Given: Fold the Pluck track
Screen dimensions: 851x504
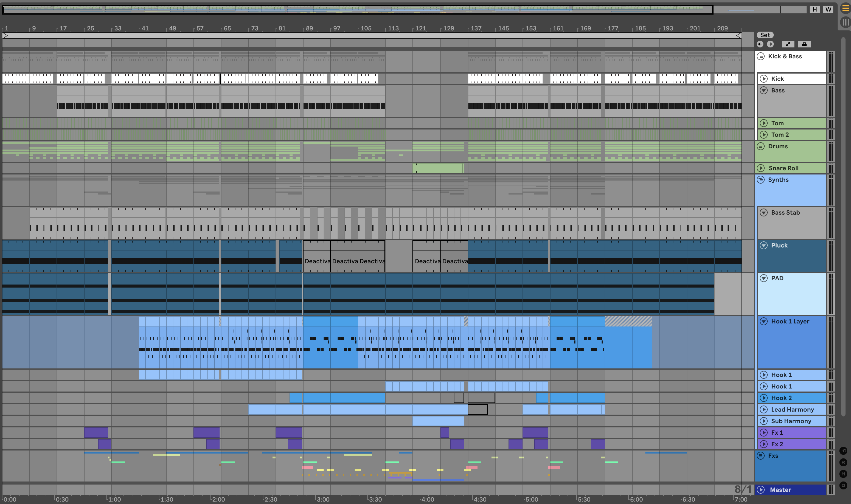Looking at the screenshot, I should click(764, 245).
